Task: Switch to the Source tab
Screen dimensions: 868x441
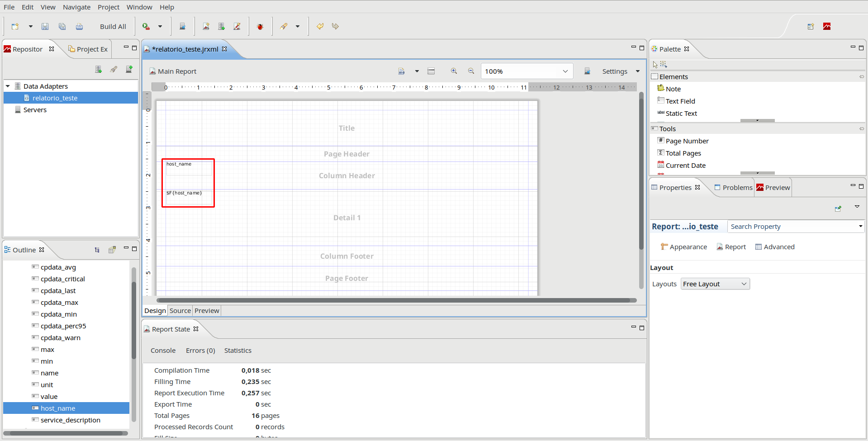Action: (180, 311)
